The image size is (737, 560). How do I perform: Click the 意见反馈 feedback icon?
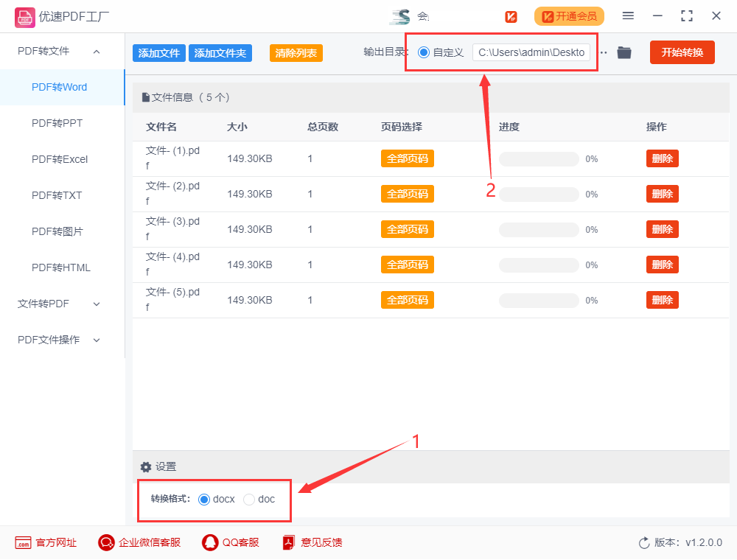pos(289,542)
